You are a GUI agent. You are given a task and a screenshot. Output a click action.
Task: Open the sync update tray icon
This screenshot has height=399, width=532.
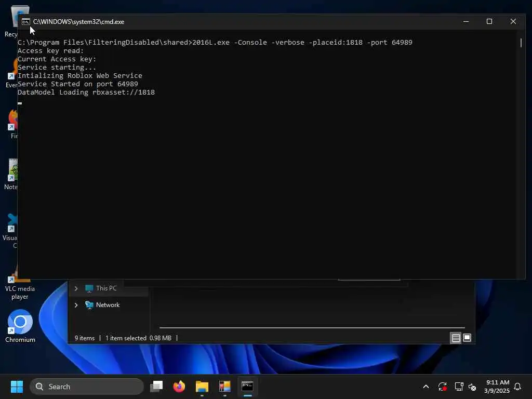443,387
